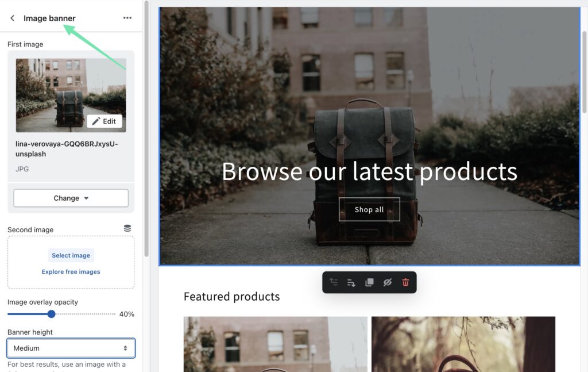Click the Edit pencil on the first image
The image size is (588, 372).
tap(105, 121)
